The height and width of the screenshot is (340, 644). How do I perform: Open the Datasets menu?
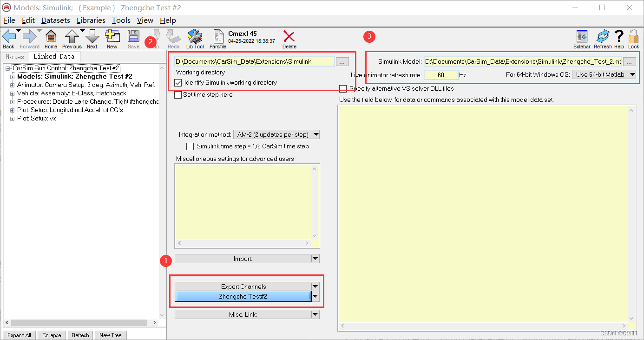[56, 20]
